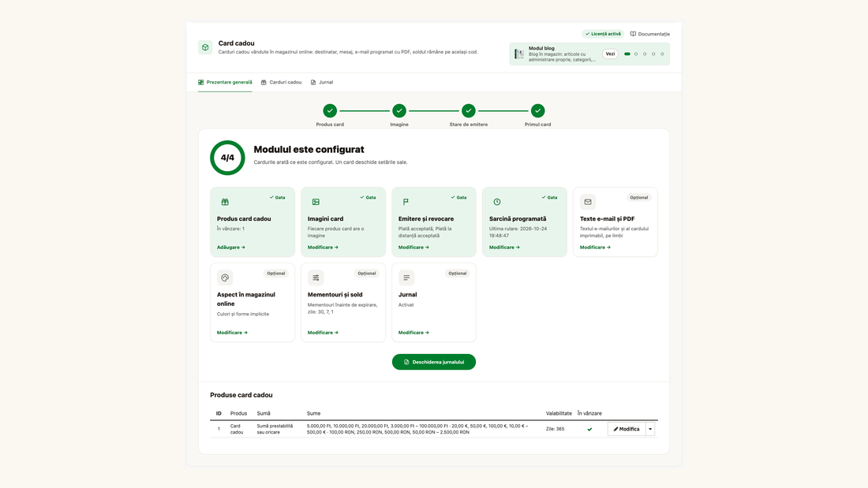This screenshot has height=488, width=868.
Task: Click Modificare under Aspect în magazinul online
Action: click(232, 333)
